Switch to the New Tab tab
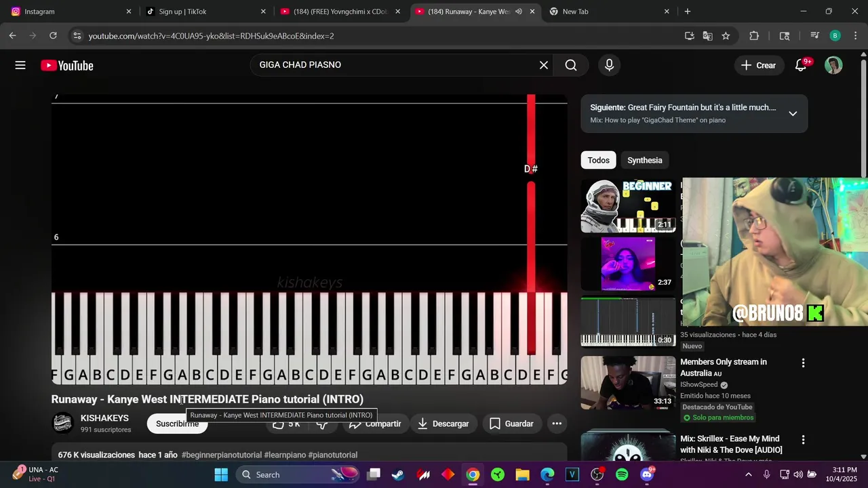Screen dimensions: 868x488 pos(609,12)
